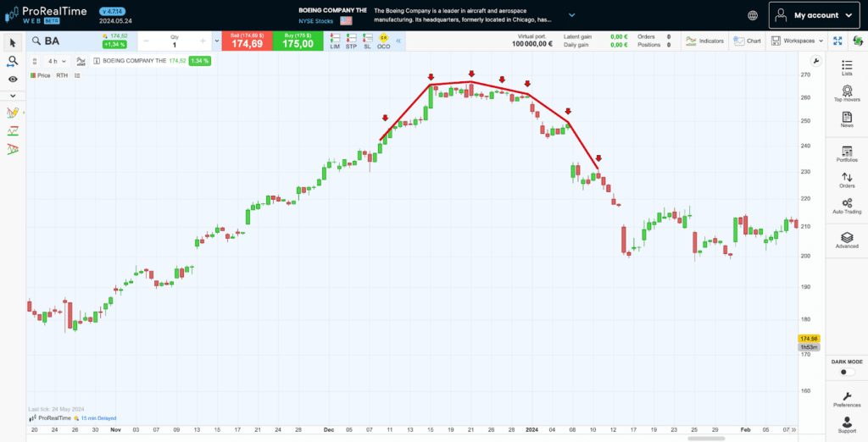Decrease quantity with minus button
The height and width of the screenshot is (442, 868).
tap(147, 41)
